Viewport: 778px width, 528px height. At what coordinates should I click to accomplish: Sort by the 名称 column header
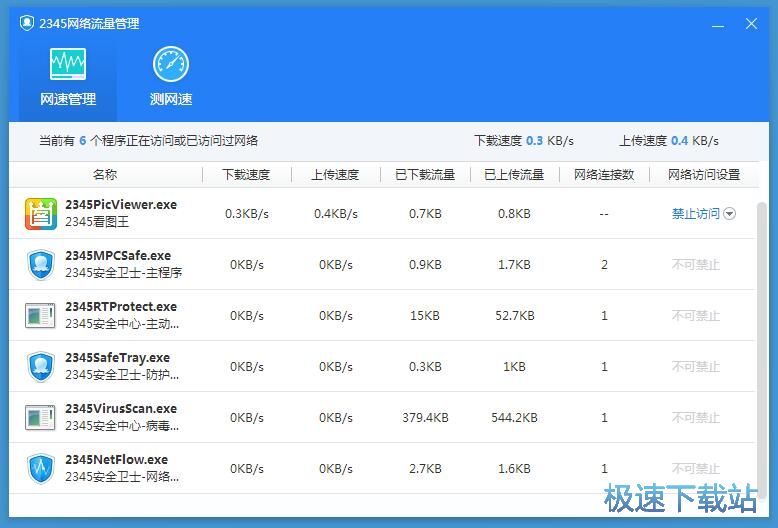coord(105,175)
